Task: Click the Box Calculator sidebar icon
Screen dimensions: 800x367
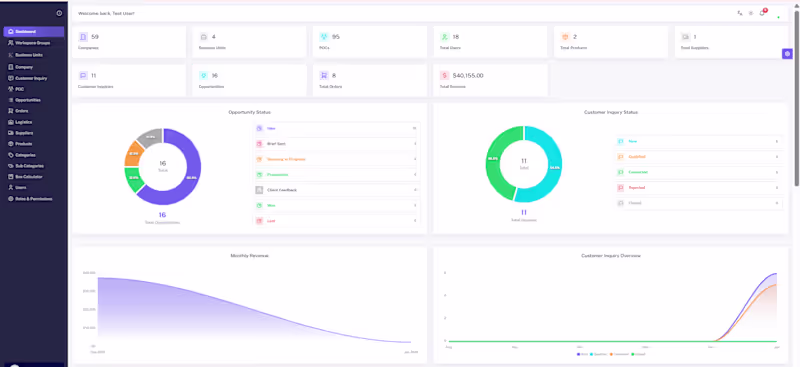Action: coord(11,177)
